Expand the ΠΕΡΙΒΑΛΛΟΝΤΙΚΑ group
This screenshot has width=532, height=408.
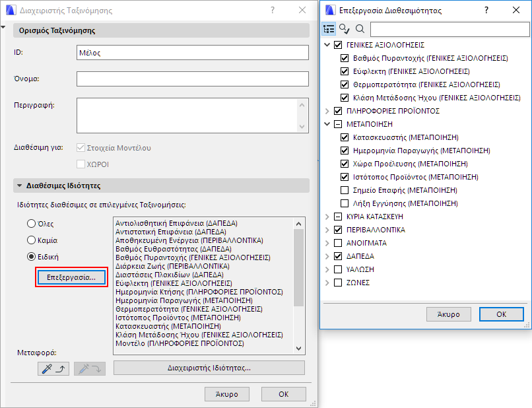pyautogui.click(x=327, y=230)
